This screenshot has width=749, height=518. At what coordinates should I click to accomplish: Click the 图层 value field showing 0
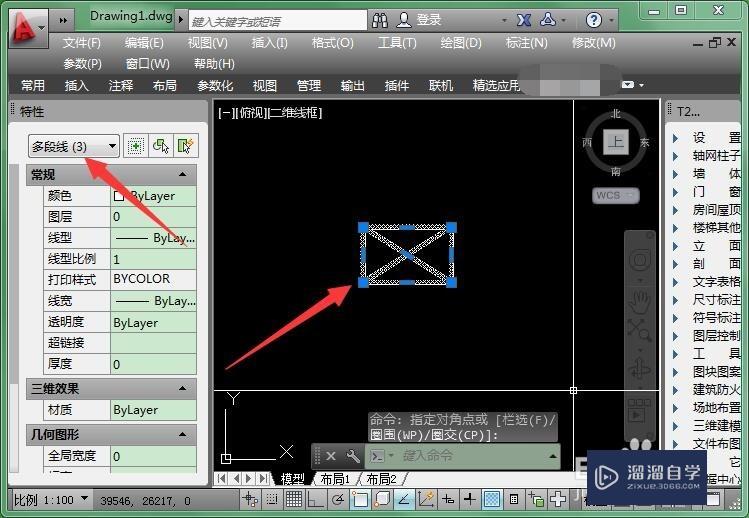pos(153,217)
